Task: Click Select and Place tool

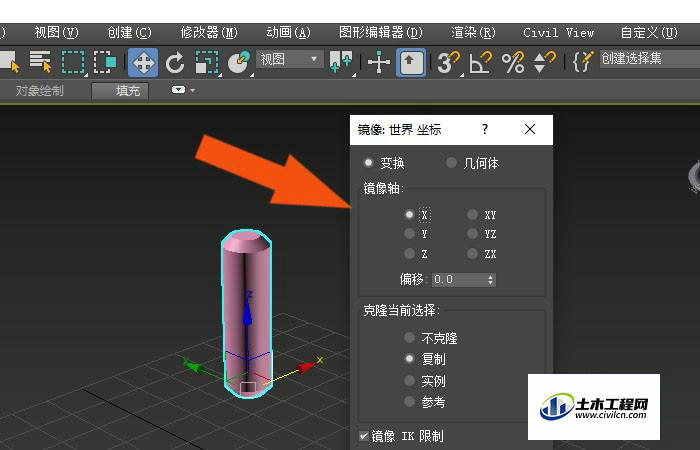Action: coord(239,62)
